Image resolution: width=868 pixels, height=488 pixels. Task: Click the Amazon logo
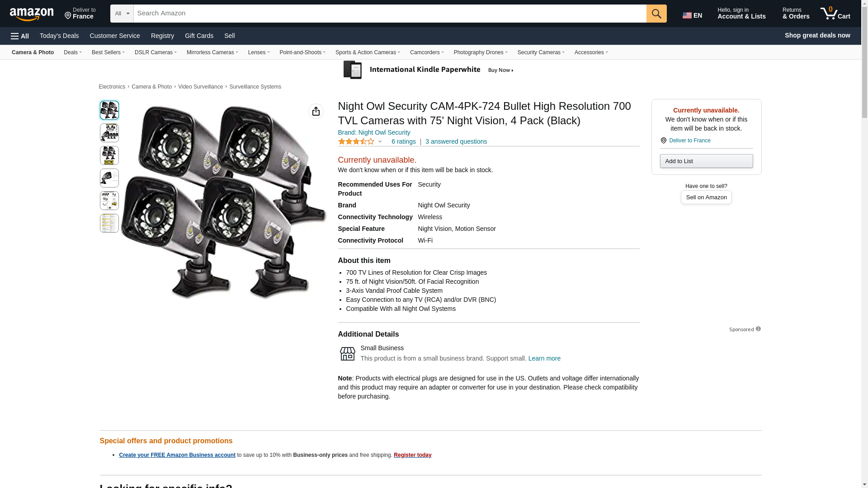32,14
